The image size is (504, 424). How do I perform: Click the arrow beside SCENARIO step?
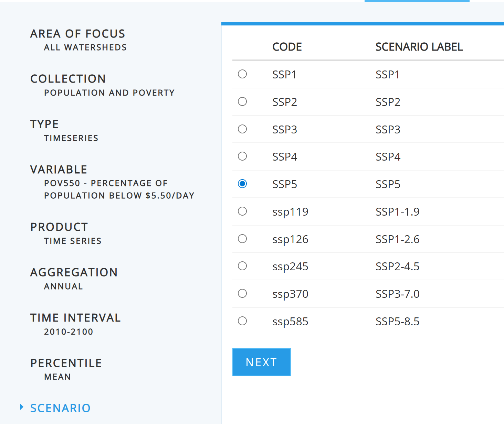(22, 407)
